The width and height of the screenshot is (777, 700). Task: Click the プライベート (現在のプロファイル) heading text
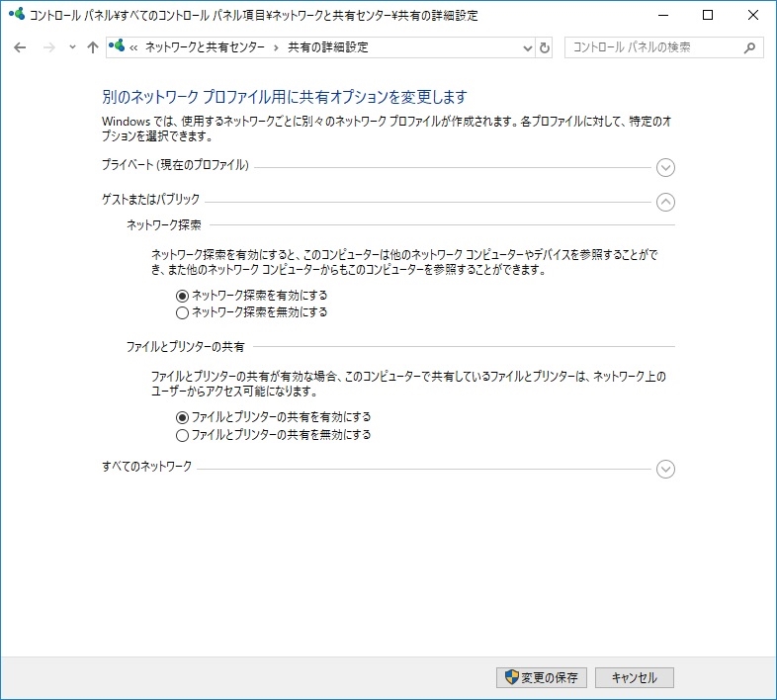(x=175, y=164)
